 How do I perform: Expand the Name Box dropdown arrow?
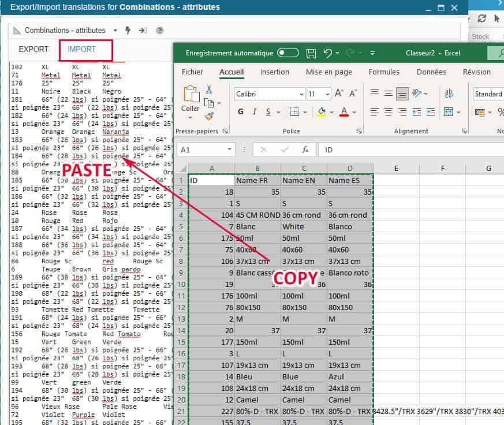(x=229, y=150)
